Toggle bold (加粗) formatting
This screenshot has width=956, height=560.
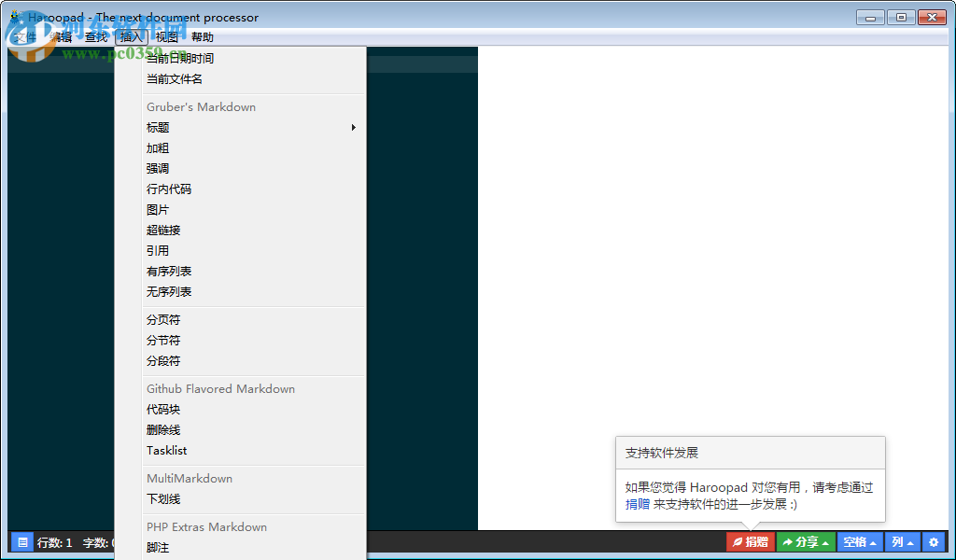(159, 147)
